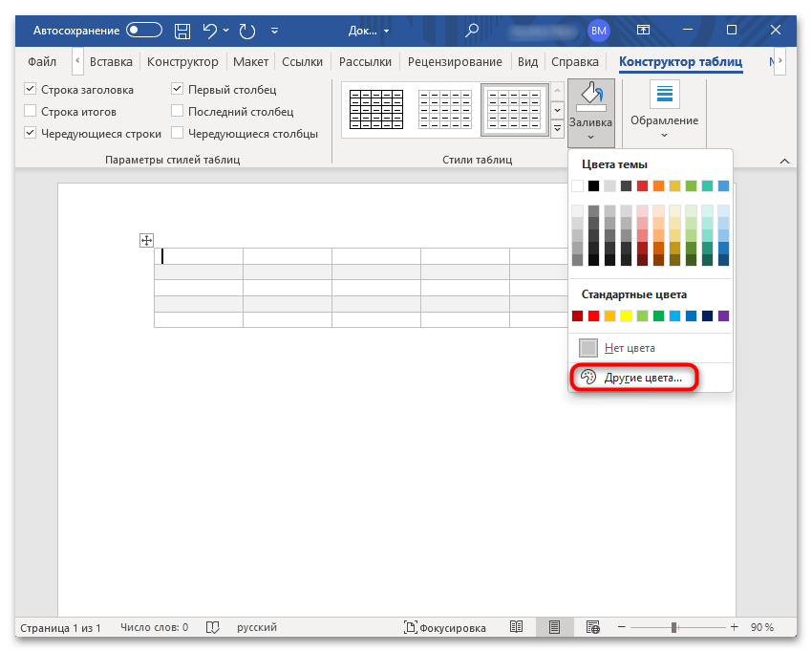Viewport: 812px width, 652px height.
Task: Pick the yellow standard color swatch
Action: point(626,315)
